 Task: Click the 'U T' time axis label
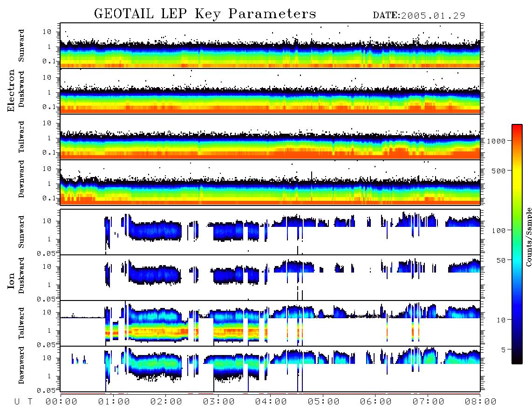point(23,402)
